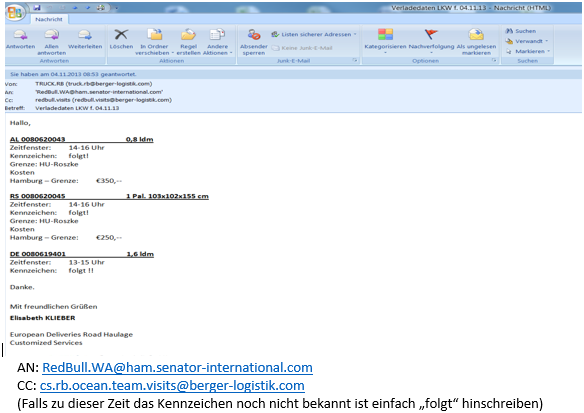Open the In Ordner verschieben menu
584x413 pixels.
[x=154, y=42]
